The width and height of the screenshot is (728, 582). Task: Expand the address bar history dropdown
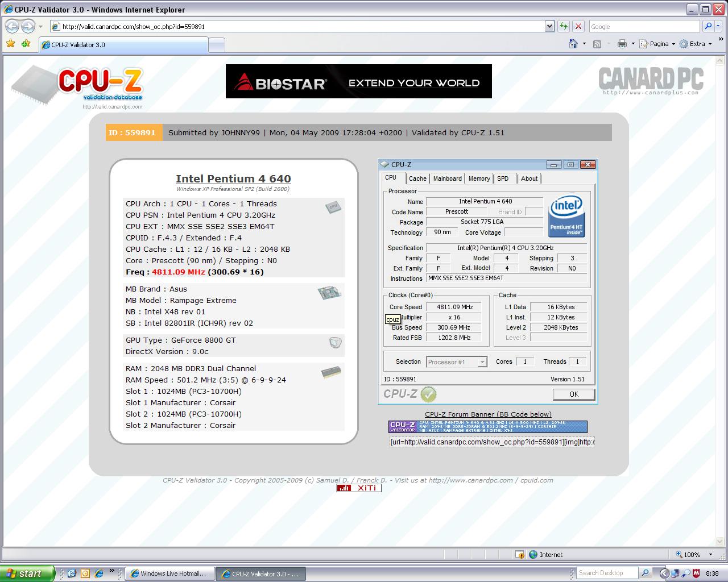(549, 26)
